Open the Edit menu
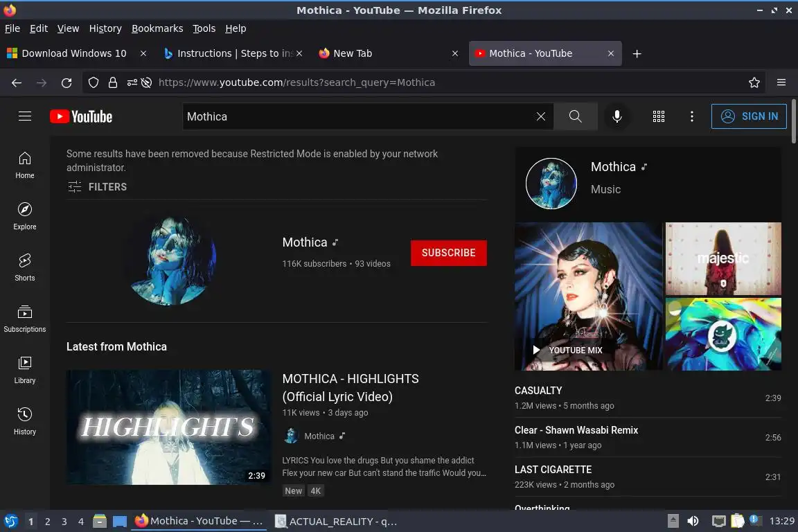The width and height of the screenshot is (798, 532). 39,28
